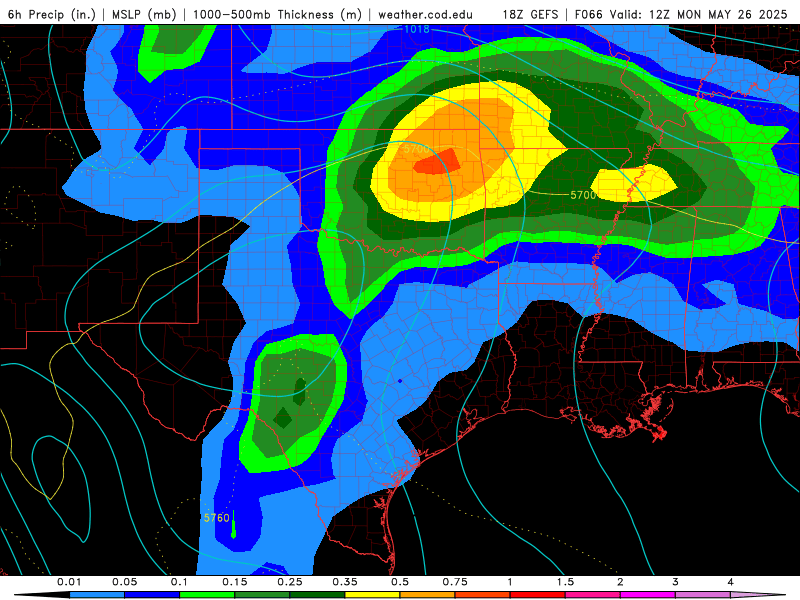Click the 5700 label inside the orange precipitation area
Viewport: 800px width, 600px height.
tap(416, 149)
